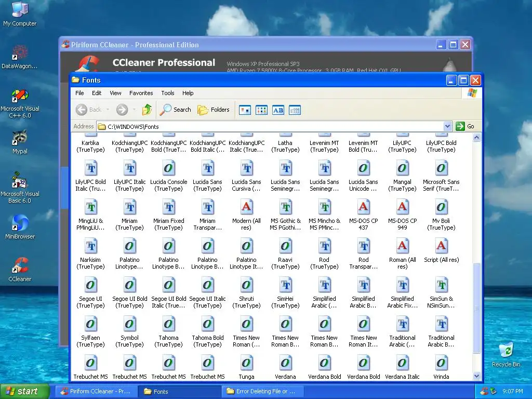Select the Segoe UI Italic font icon
This screenshot has width=532, height=399.
(208, 293)
